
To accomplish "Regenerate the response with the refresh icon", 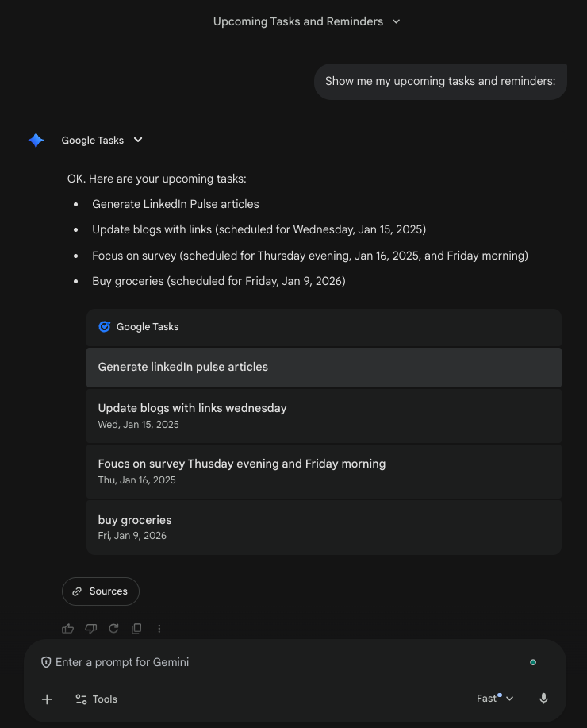I will [113, 628].
